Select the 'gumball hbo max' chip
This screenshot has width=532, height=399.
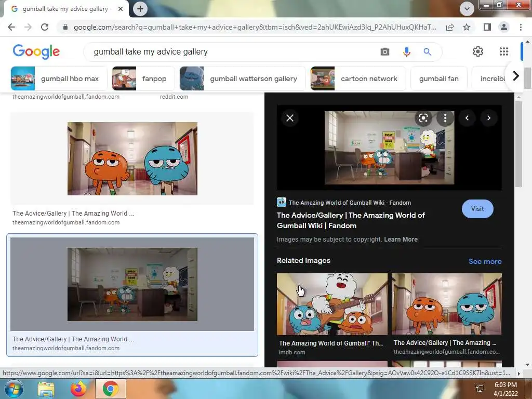coord(59,79)
